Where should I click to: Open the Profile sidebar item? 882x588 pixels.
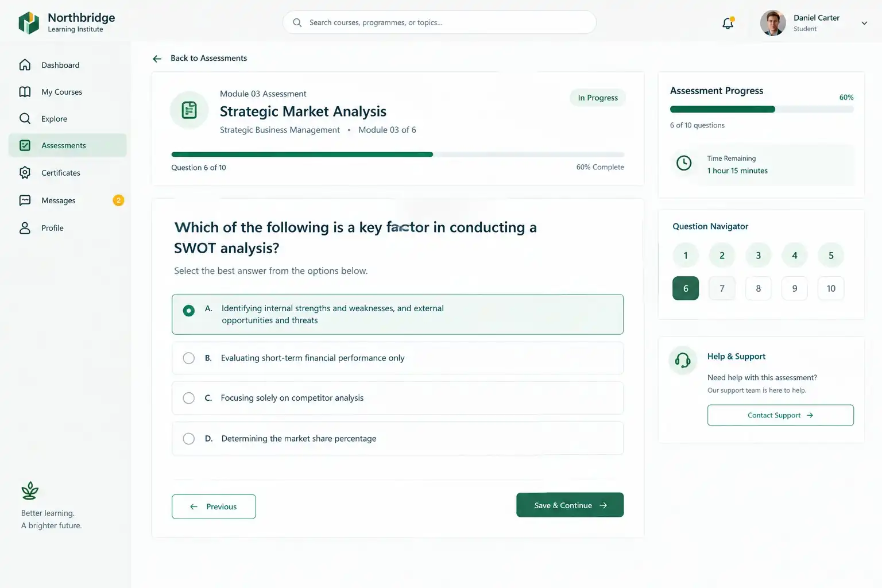pyautogui.click(x=68, y=228)
